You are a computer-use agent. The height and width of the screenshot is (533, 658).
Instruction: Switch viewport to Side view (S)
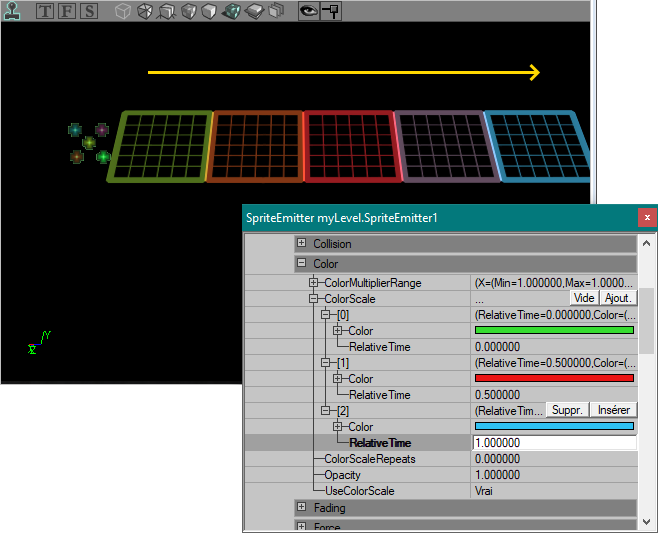tap(89, 11)
